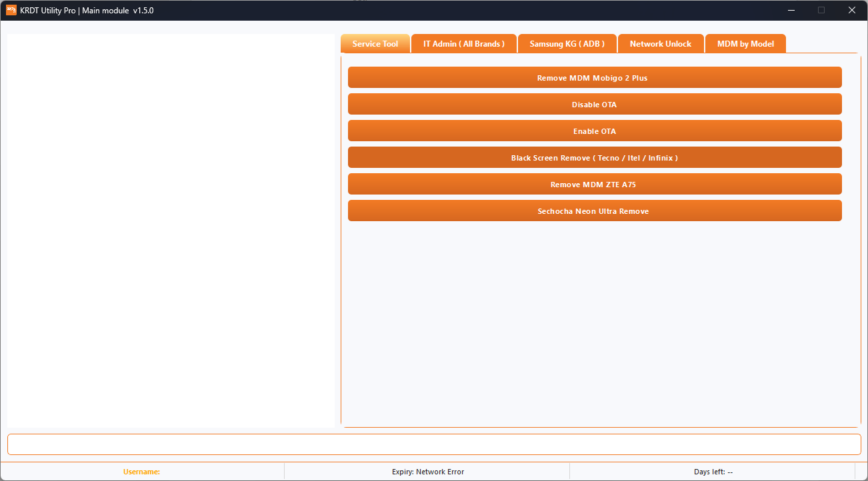Click Sechocha Neon Ultra Remove button
This screenshot has width=868, height=481.
tap(594, 211)
